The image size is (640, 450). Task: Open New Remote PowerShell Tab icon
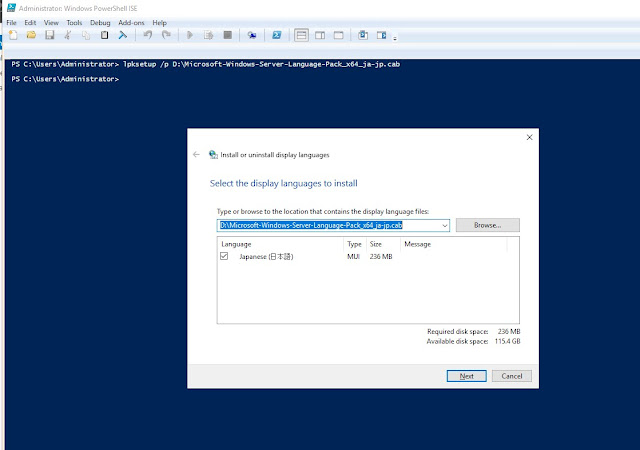click(252, 36)
